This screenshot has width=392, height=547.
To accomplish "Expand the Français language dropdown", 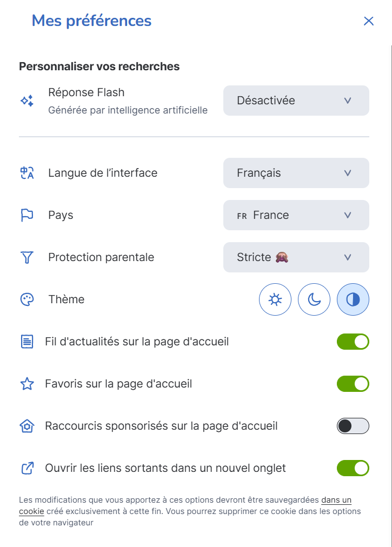I will 296,173.
